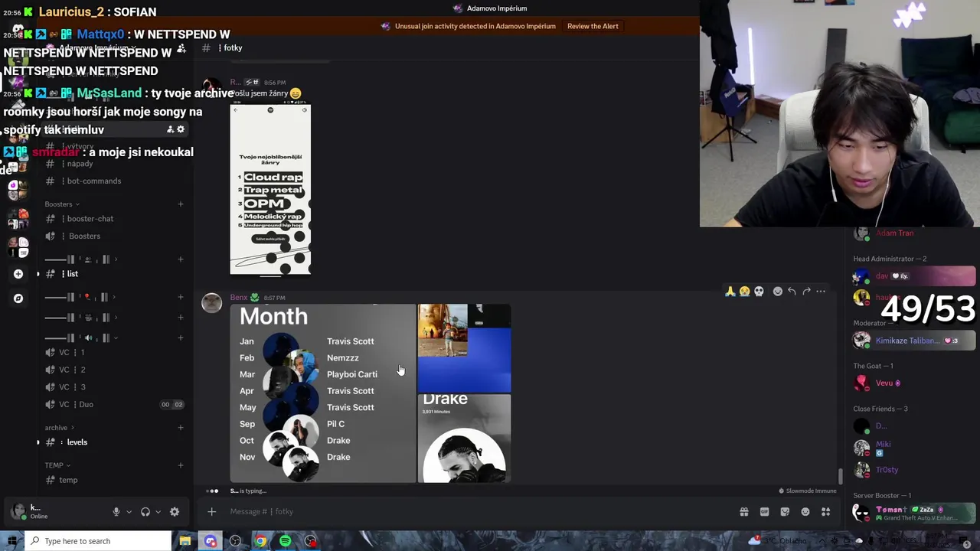Open the emoji picker in message bar
The image size is (980, 551).
(x=805, y=512)
